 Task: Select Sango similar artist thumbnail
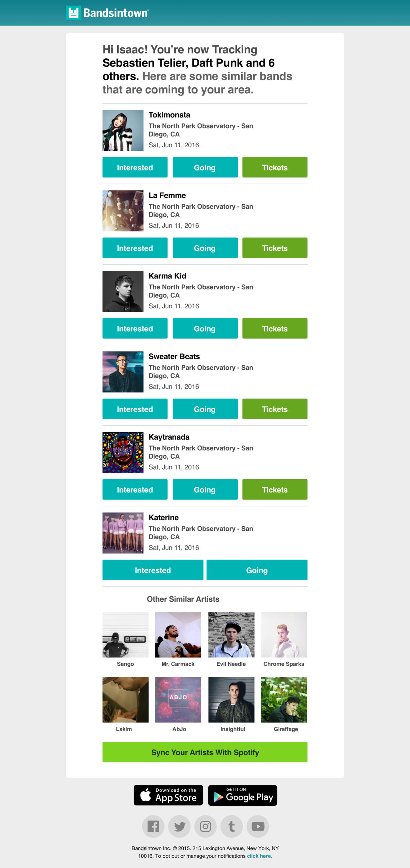coord(125,635)
